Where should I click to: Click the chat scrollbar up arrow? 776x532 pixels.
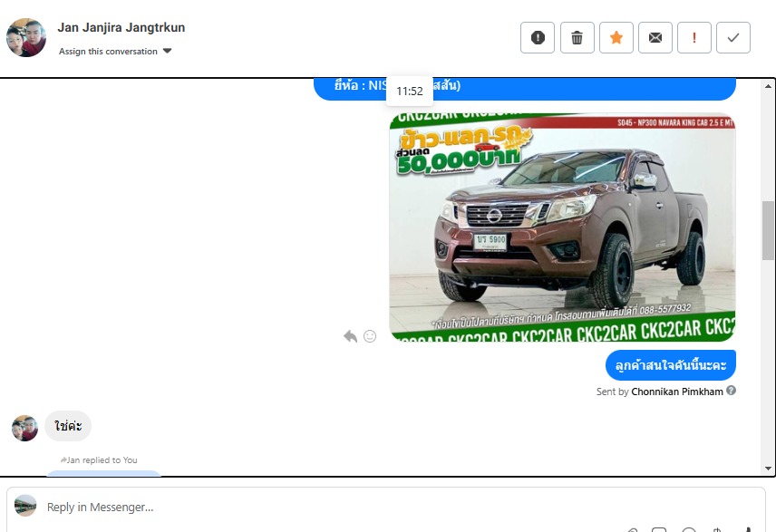point(768,86)
